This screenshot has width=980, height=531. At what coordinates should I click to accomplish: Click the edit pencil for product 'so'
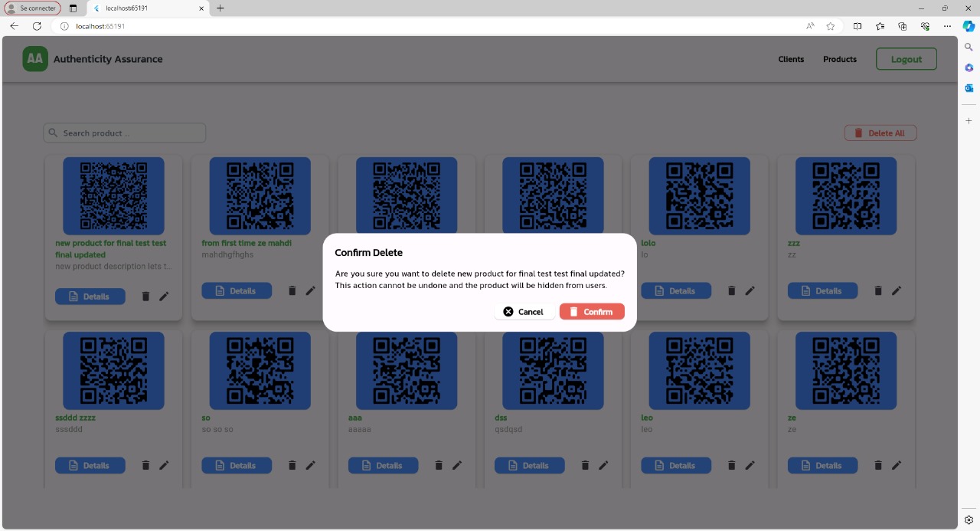point(310,465)
